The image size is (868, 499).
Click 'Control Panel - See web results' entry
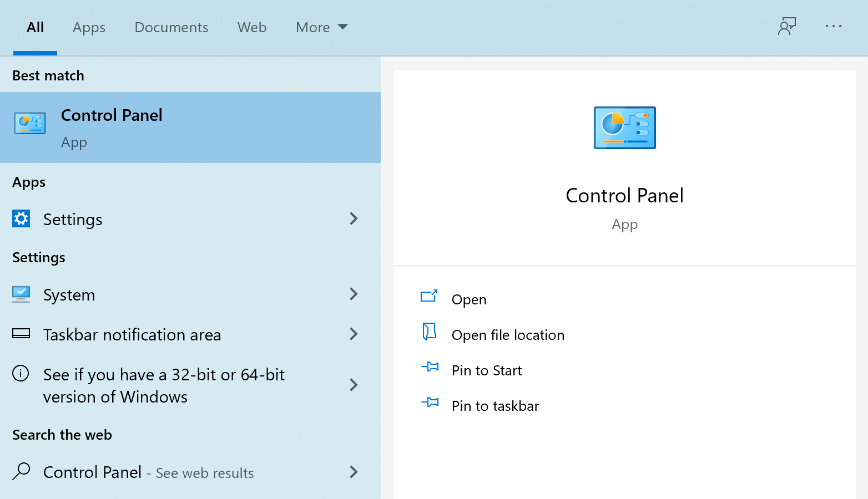coord(190,472)
